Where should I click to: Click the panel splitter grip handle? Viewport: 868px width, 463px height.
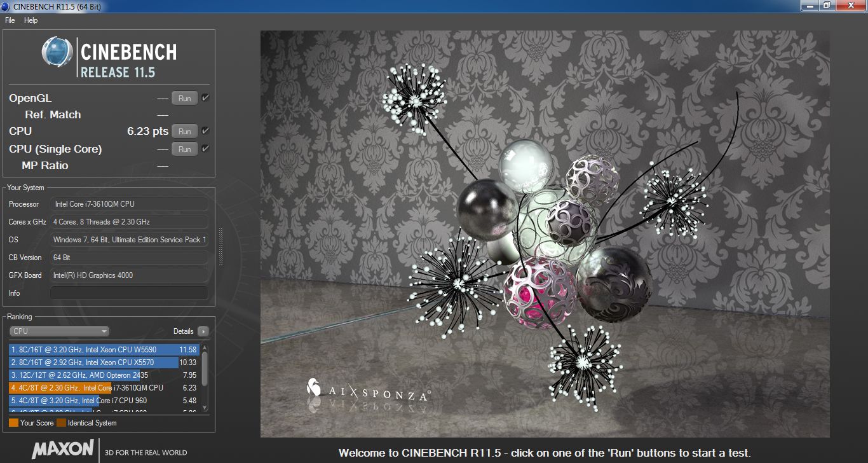[x=220, y=245]
